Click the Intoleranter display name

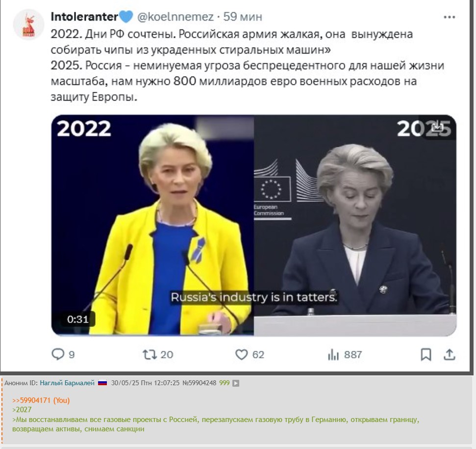coord(84,17)
